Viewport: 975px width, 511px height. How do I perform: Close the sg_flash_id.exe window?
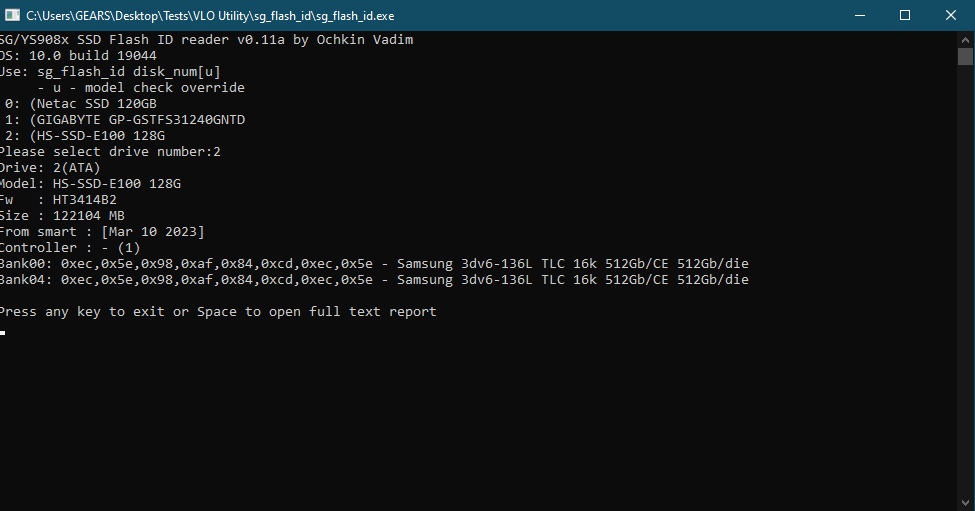tap(951, 15)
